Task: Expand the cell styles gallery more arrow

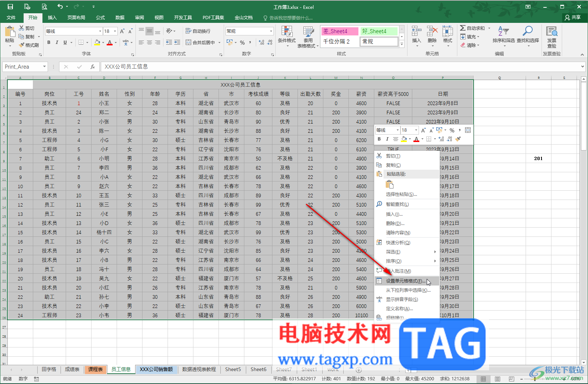Action: point(402,44)
